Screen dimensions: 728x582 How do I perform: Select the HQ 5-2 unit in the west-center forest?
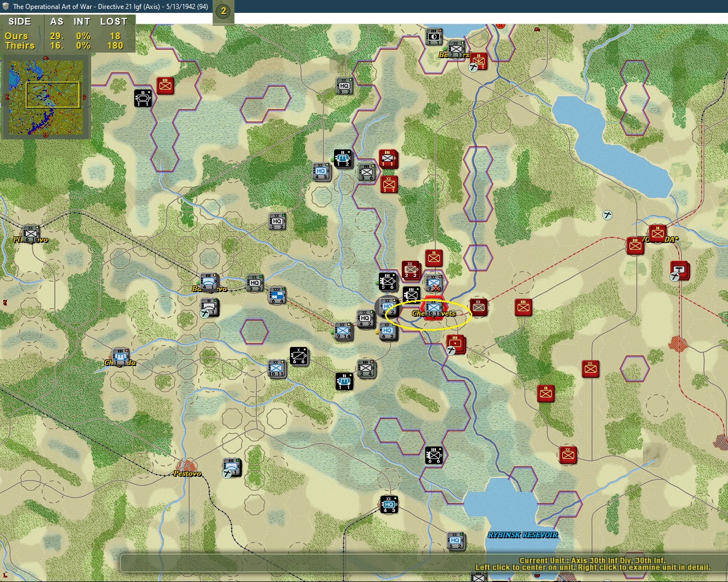(x=278, y=222)
